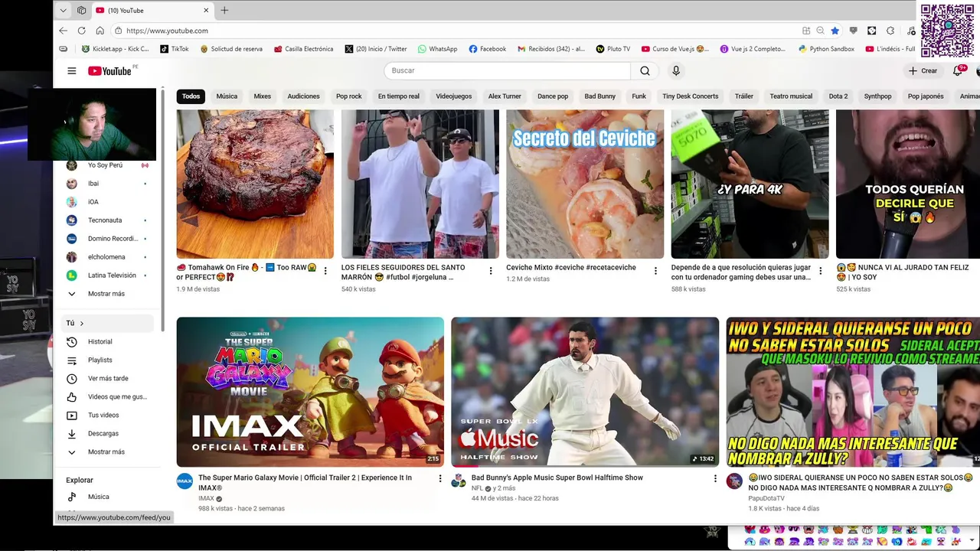This screenshot has width=980, height=551.
Task: Open Historial in the sidebar
Action: 107,342
